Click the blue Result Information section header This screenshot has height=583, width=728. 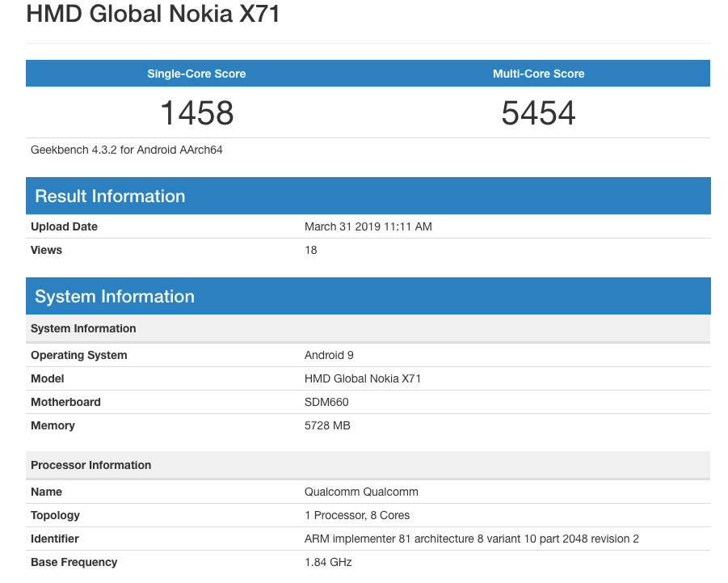(x=110, y=196)
